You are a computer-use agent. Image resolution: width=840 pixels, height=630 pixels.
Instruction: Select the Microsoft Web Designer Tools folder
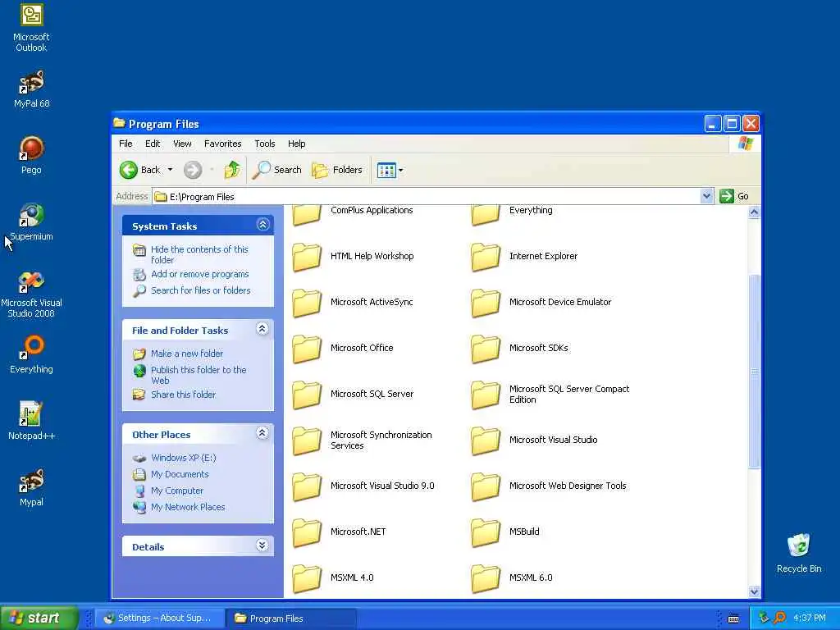tap(549, 486)
